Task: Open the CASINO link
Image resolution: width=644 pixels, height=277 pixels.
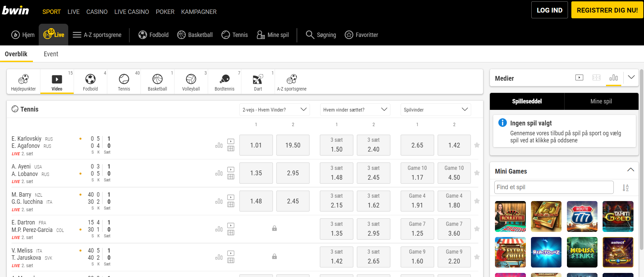Action: (x=97, y=12)
